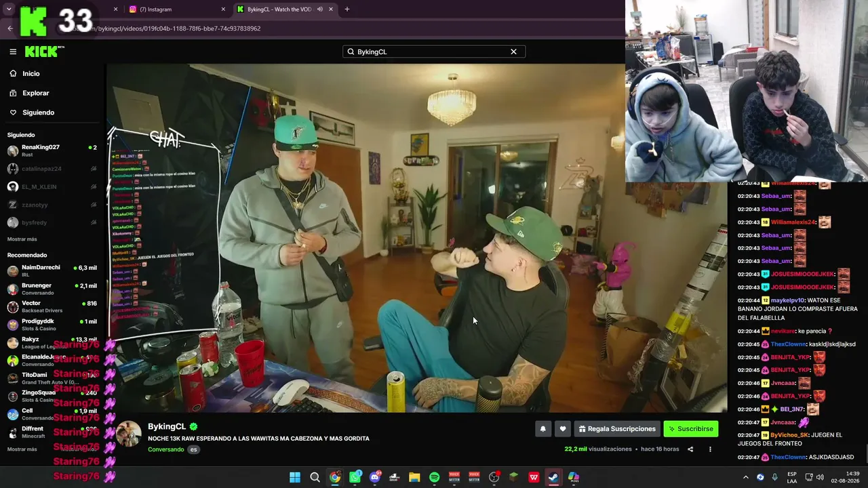Open the red W app in taskbar

(534, 477)
